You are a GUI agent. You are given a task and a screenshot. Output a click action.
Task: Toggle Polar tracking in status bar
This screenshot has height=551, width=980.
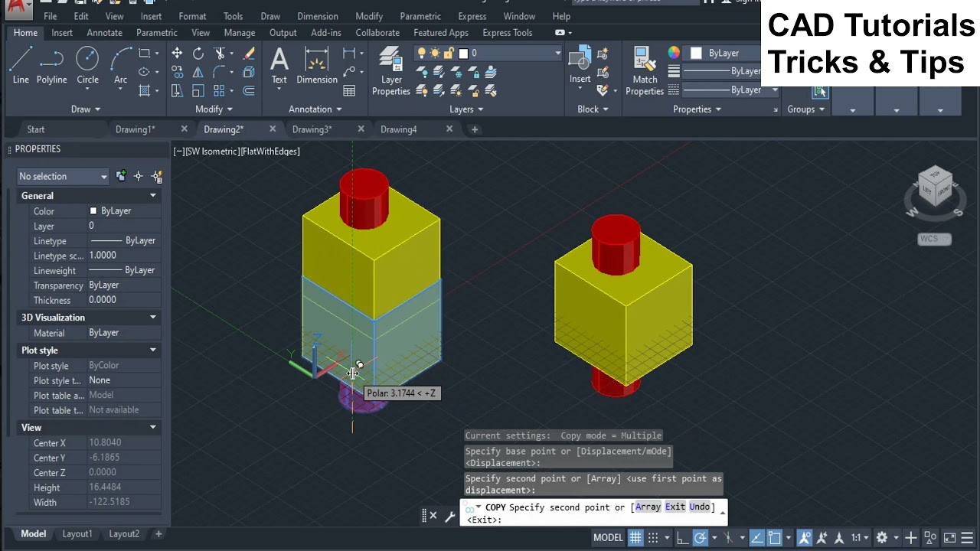(x=701, y=538)
